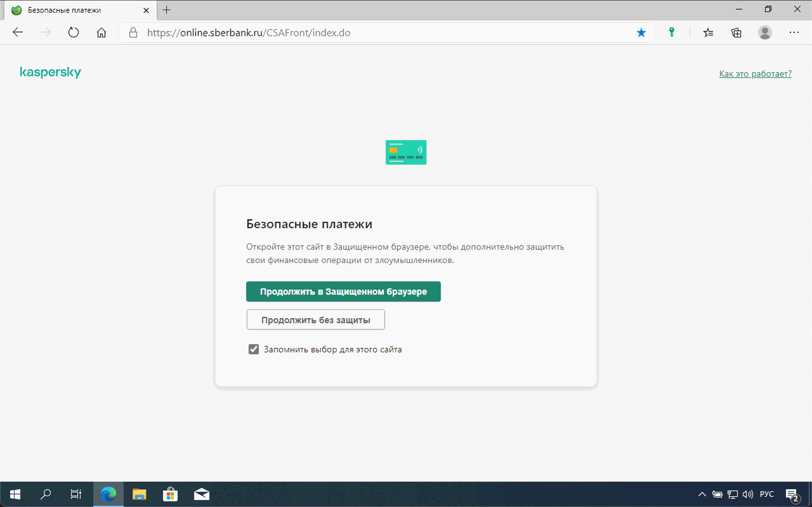
Task: Open a new browser tab
Action: (x=167, y=10)
